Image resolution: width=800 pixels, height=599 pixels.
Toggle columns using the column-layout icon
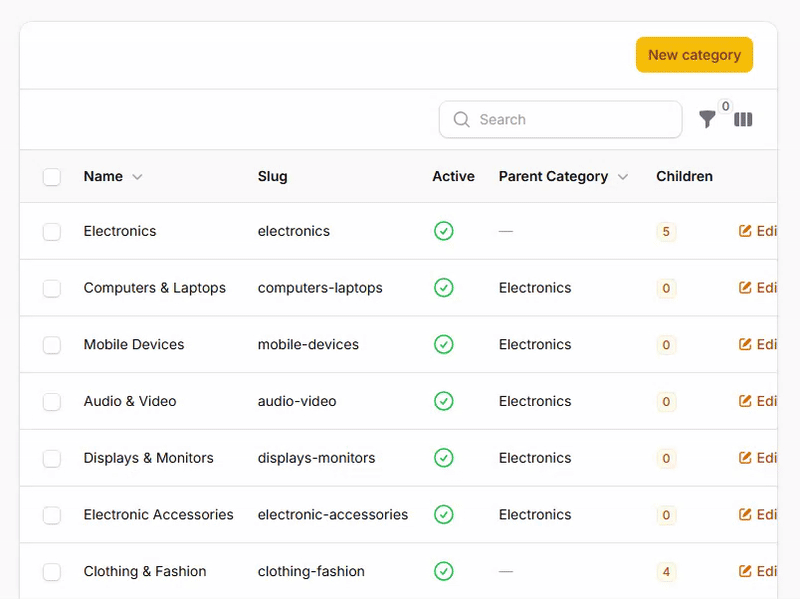pos(743,119)
